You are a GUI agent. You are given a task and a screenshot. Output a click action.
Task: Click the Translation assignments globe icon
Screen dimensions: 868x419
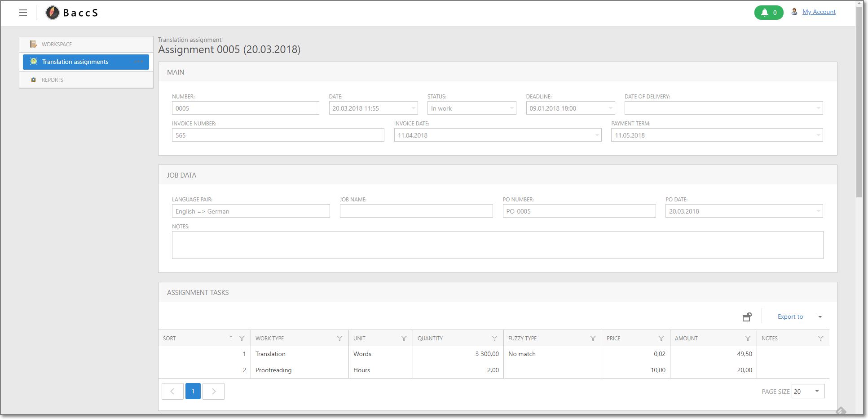(x=34, y=62)
